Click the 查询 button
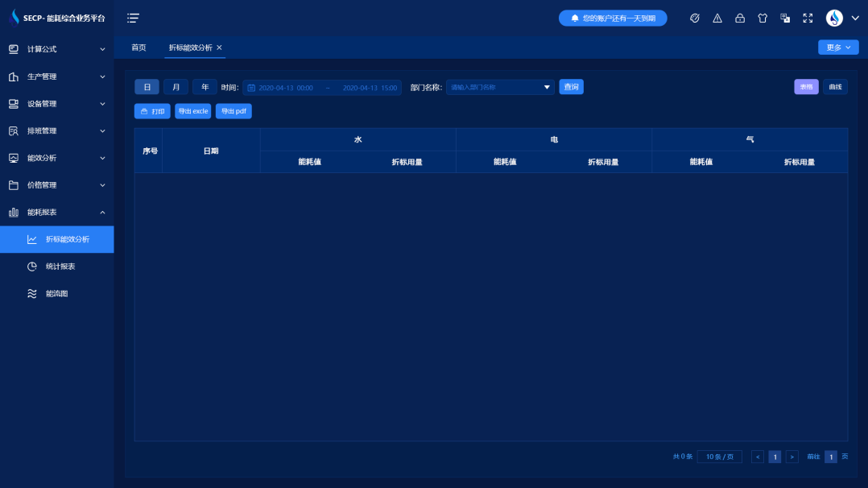 coord(571,87)
